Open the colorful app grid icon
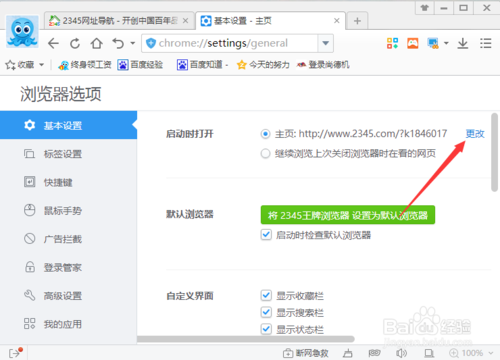 392,43
